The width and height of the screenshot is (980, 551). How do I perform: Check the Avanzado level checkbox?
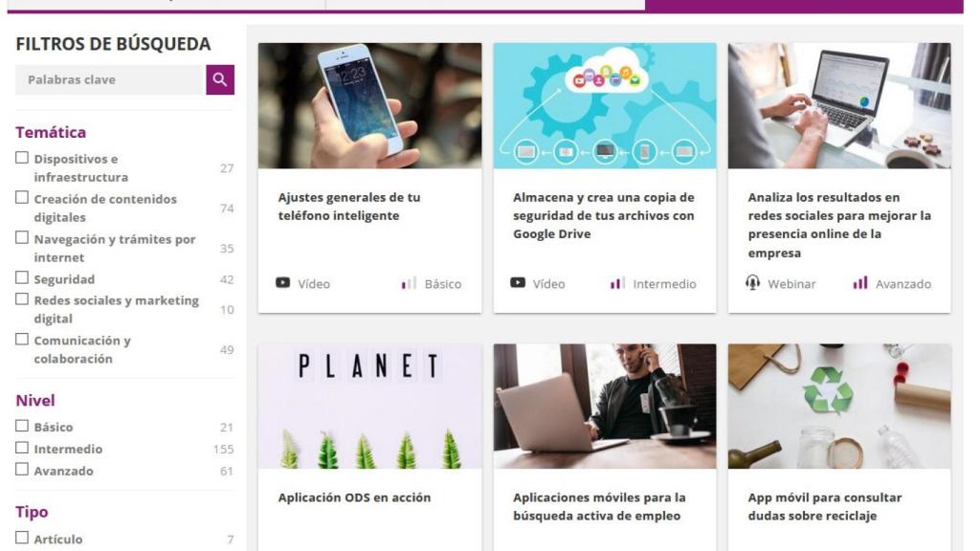tap(22, 469)
